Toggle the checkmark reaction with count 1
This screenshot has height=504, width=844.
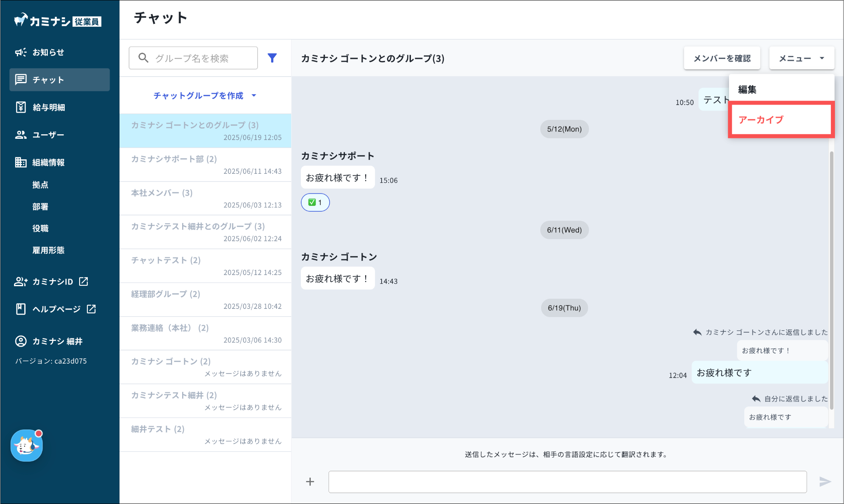[315, 202]
